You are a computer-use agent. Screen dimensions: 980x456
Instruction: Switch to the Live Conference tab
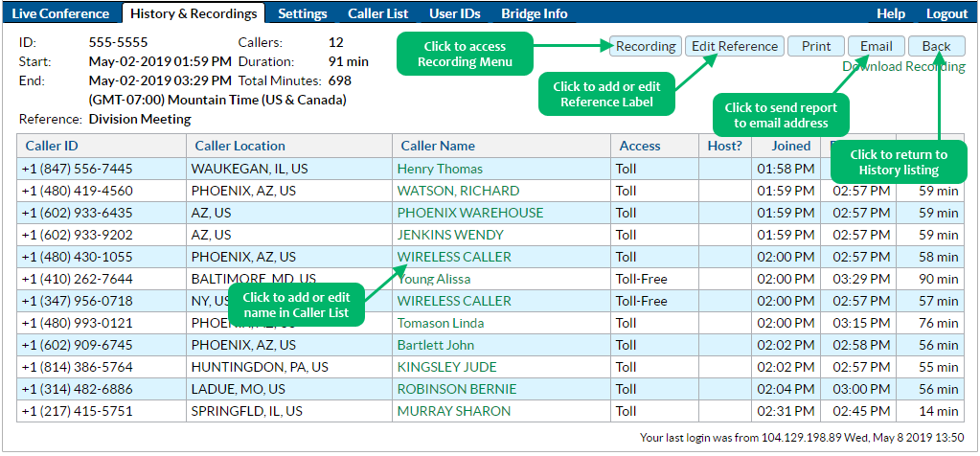point(60,13)
